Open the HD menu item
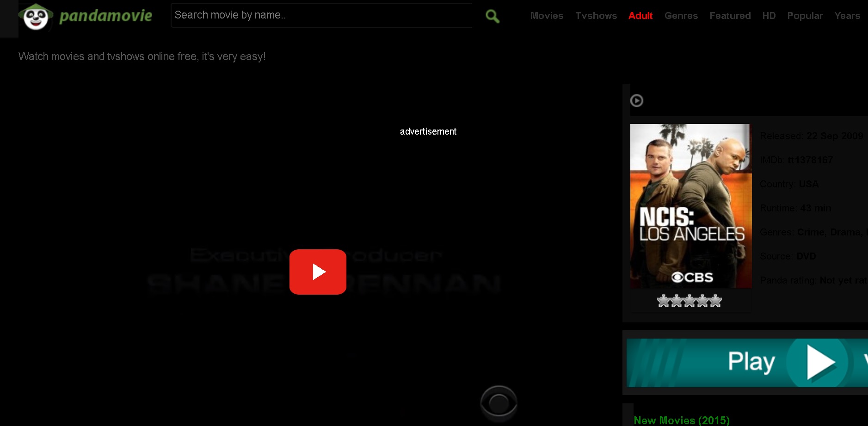The height and width of the screenshot is (426, 868). (769, 16)
